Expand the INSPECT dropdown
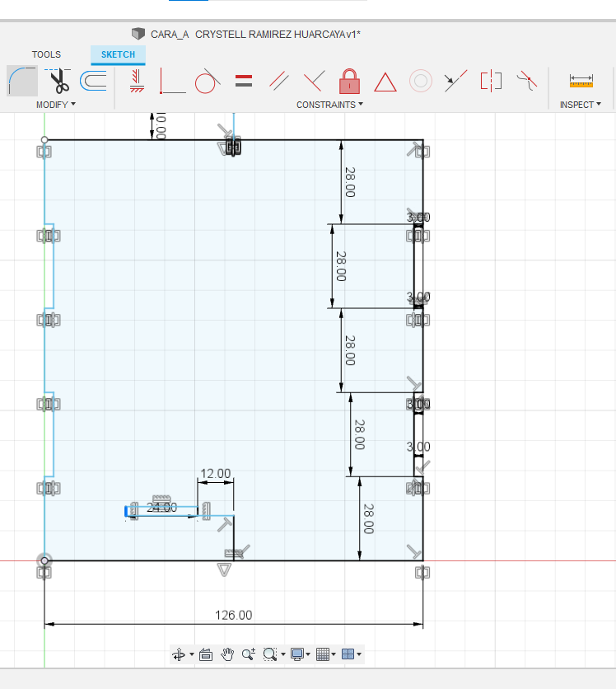Image resolution: width=616 pixels, height=689 pixels. (581, 105)
